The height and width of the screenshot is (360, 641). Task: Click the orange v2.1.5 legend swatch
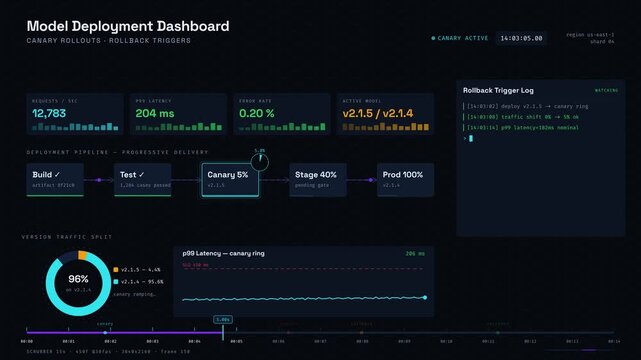[116, 270]
